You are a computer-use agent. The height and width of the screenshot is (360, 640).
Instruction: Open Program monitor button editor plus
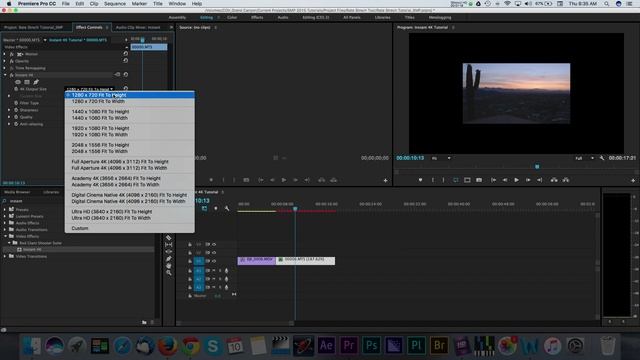coord(633,180)
